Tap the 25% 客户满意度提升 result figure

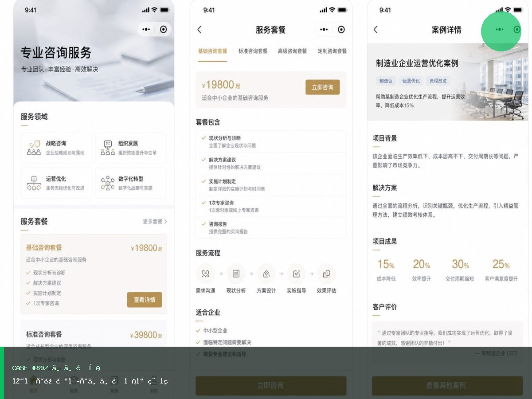pyautogui.click(x=501, y=270)
